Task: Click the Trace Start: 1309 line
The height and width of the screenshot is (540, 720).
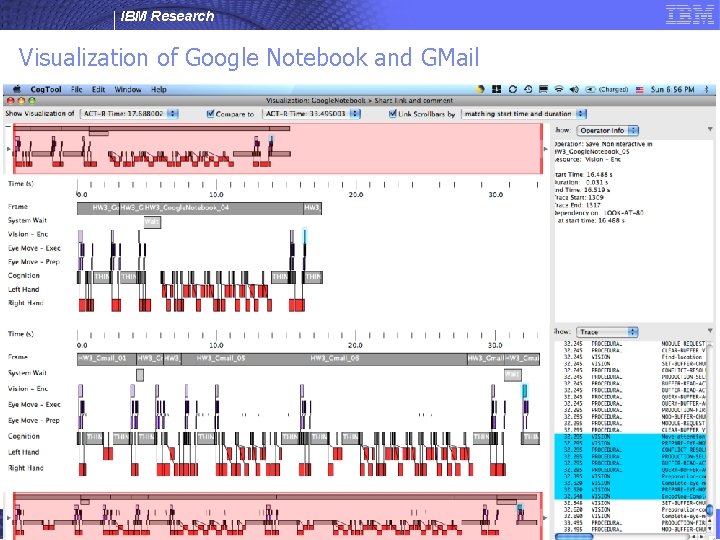Action: [579, 197]
